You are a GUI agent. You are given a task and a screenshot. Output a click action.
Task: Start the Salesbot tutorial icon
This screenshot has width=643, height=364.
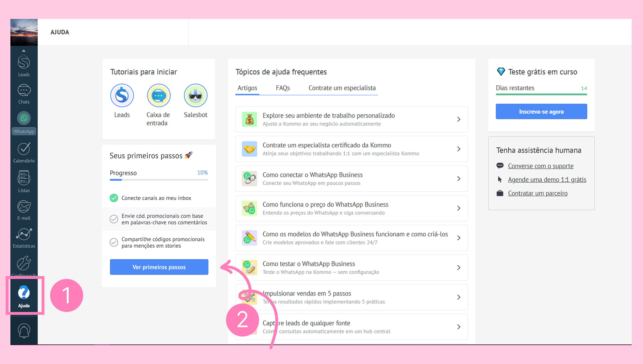[196, 95]
